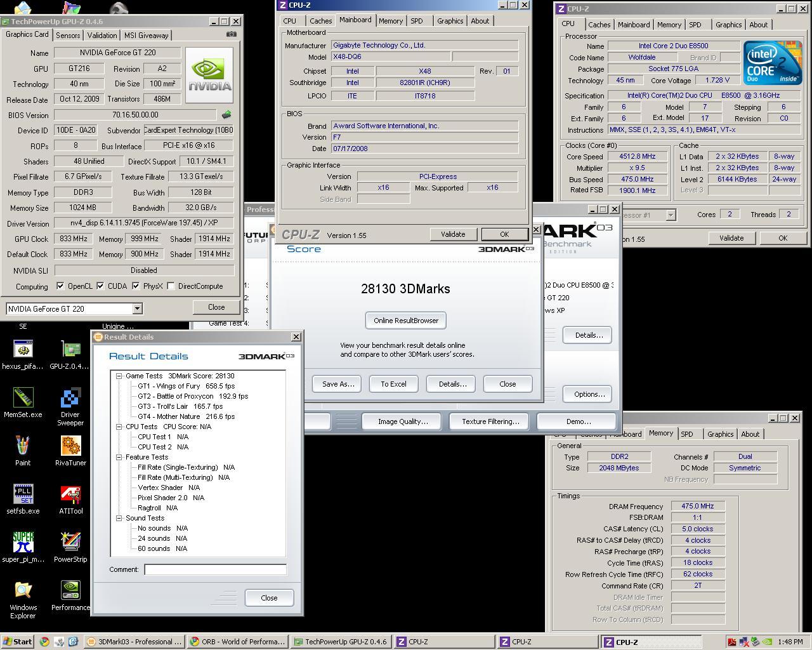This screenshot has width=812, height=650.
Task: Click the 28130 3DMarks score text
Action: (405, 289)
